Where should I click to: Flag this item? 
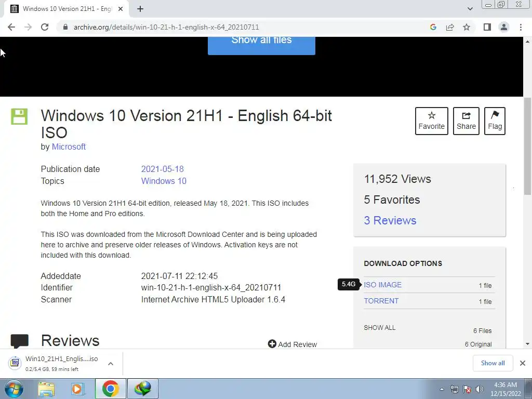click(x=495, y=121)
